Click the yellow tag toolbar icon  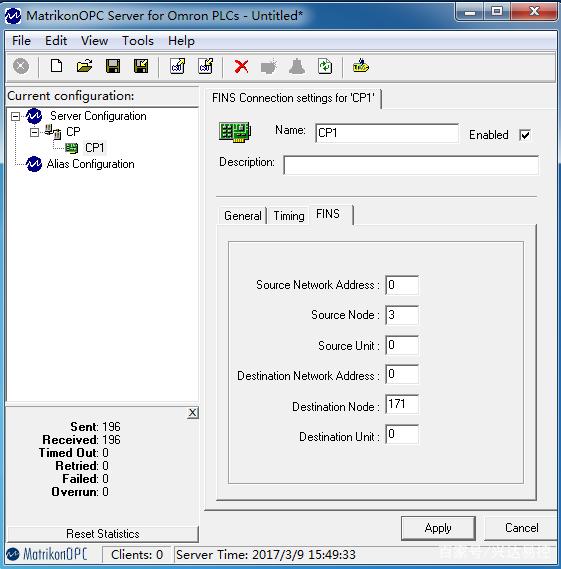click(361, 66)
